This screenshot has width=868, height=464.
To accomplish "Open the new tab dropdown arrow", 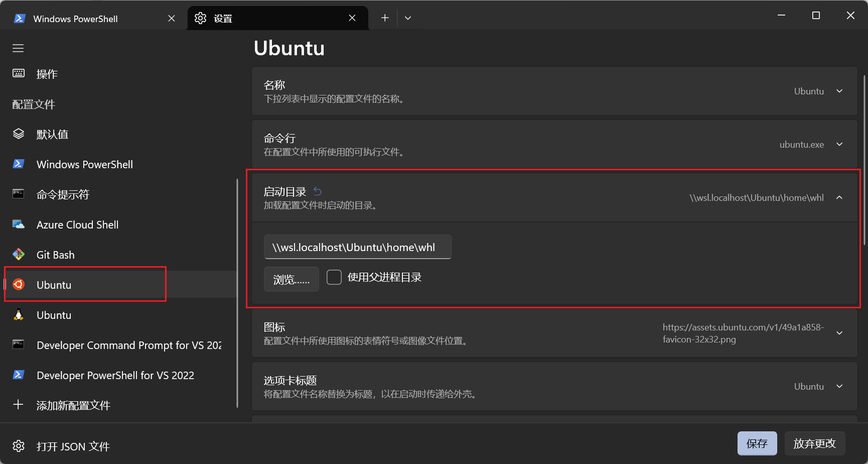I will pos(408,18).
